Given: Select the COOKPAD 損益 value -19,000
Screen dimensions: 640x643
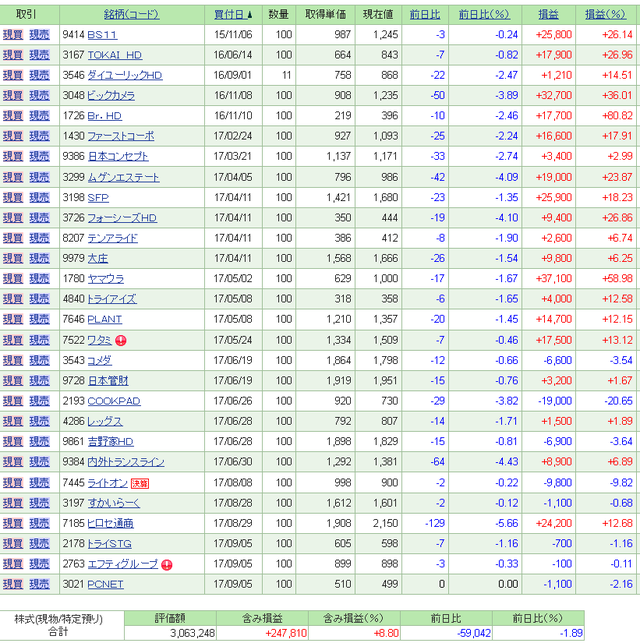Looking at the screenshot, I should click(555, 401).
